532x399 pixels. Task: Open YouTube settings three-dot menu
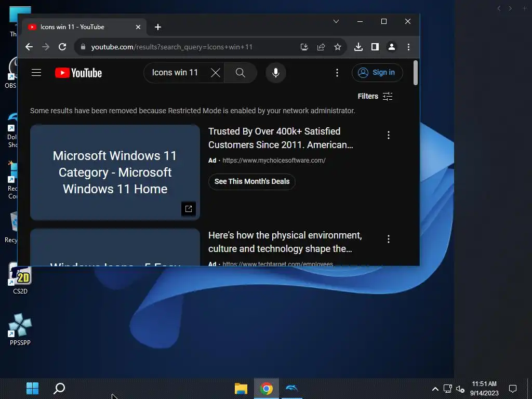[337, 73]
